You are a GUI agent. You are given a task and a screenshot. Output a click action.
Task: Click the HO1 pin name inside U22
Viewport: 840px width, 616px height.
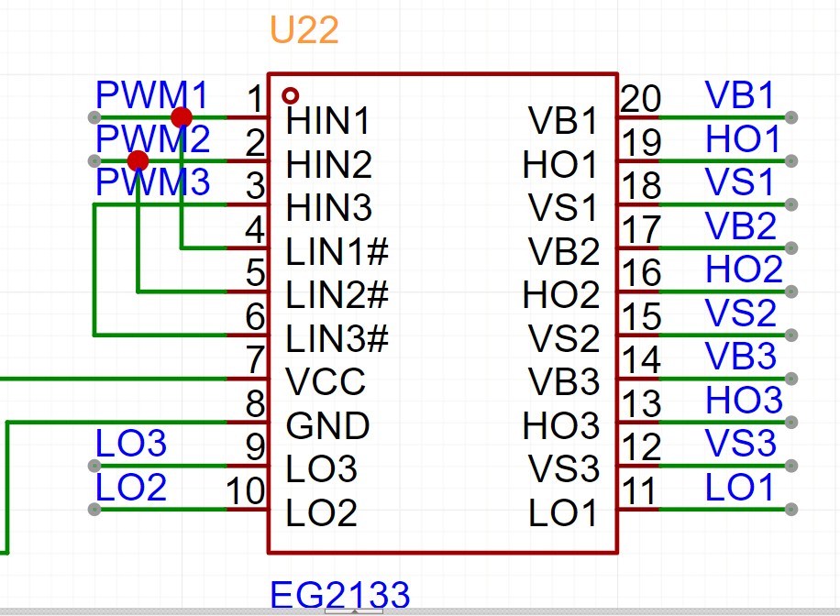(x=559, y=166)
